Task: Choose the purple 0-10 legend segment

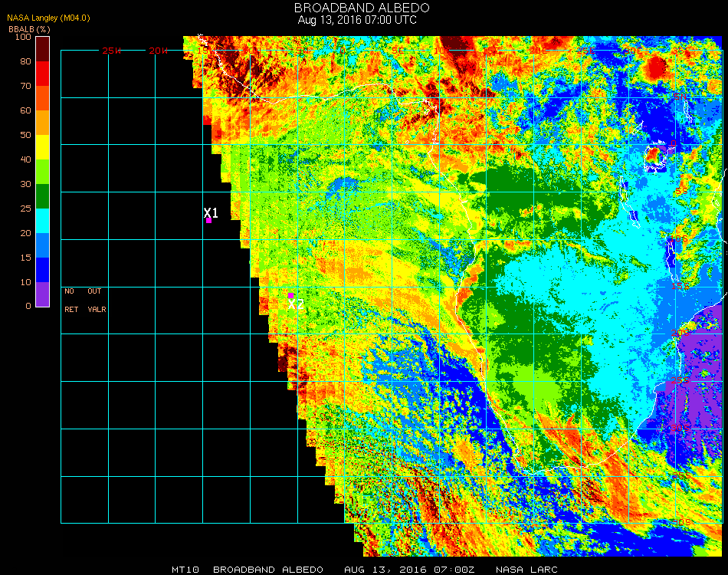Action: coord(42,294)
